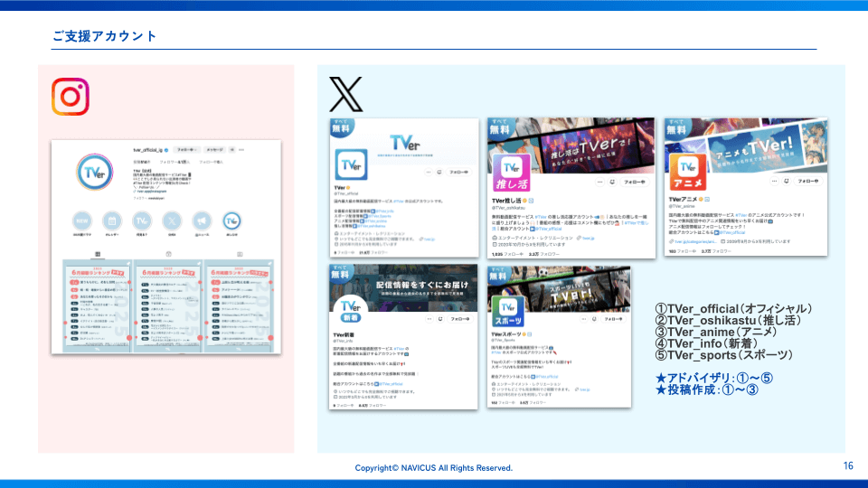Open the tver.app Instagram bio link
This screenshot has width=868, height=488.
pos(151,192)
